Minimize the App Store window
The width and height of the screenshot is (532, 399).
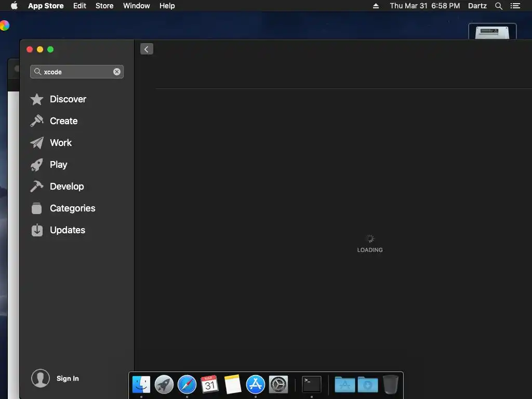(40, 49)
